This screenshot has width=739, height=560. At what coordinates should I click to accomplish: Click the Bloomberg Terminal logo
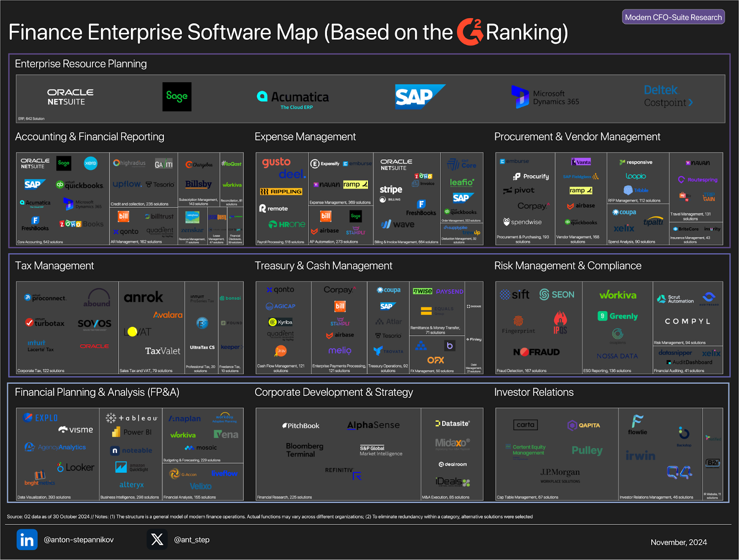pos(304,450)
